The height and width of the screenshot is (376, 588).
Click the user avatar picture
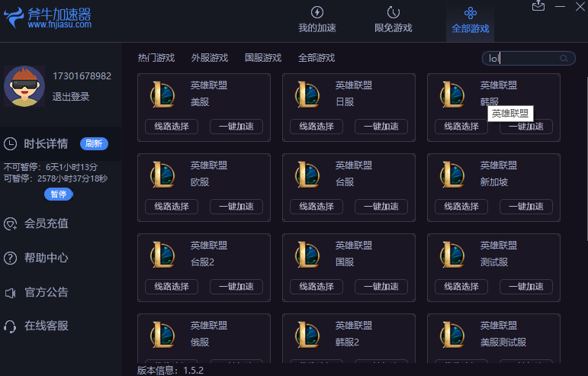click(x=24, y=85)
